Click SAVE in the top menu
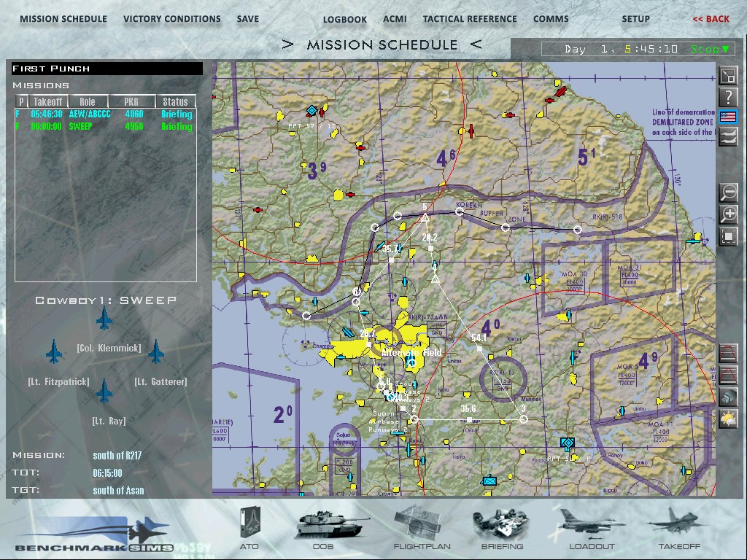The width and height of the screenshot is (747, 560). (248, 19)
